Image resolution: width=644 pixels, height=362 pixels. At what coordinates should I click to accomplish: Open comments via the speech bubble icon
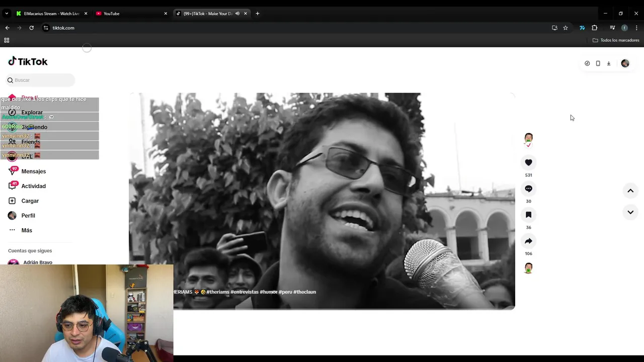point(528,189)
